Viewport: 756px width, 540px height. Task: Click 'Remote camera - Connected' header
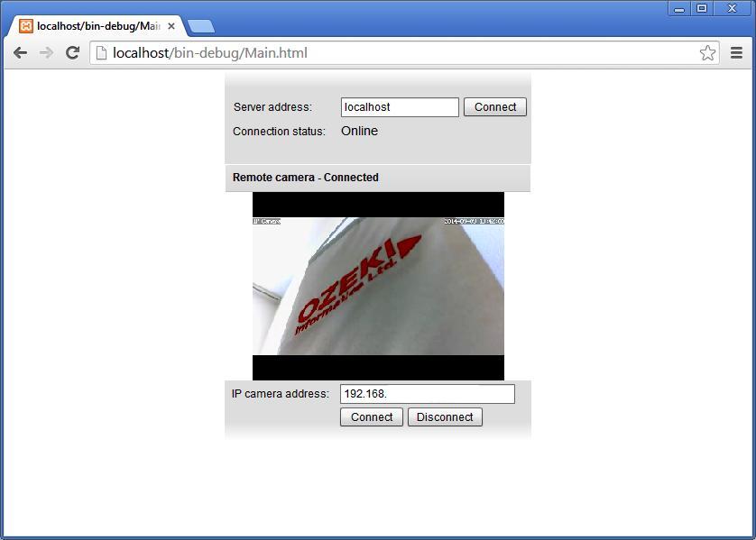(306, 178)
